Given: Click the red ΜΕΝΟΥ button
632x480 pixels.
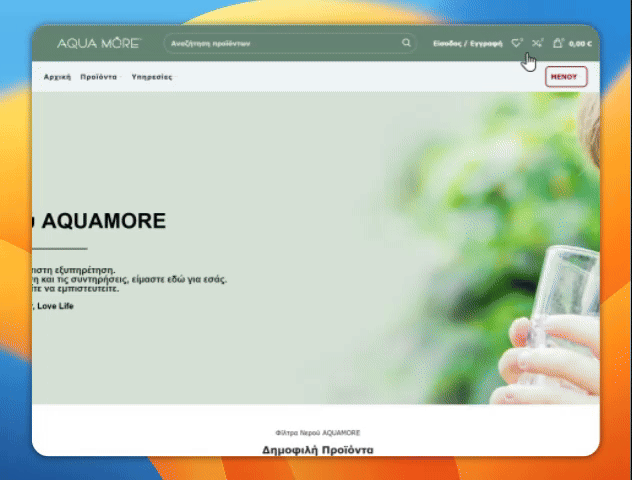Looking at the screenshot, I should tap(566, 77).
